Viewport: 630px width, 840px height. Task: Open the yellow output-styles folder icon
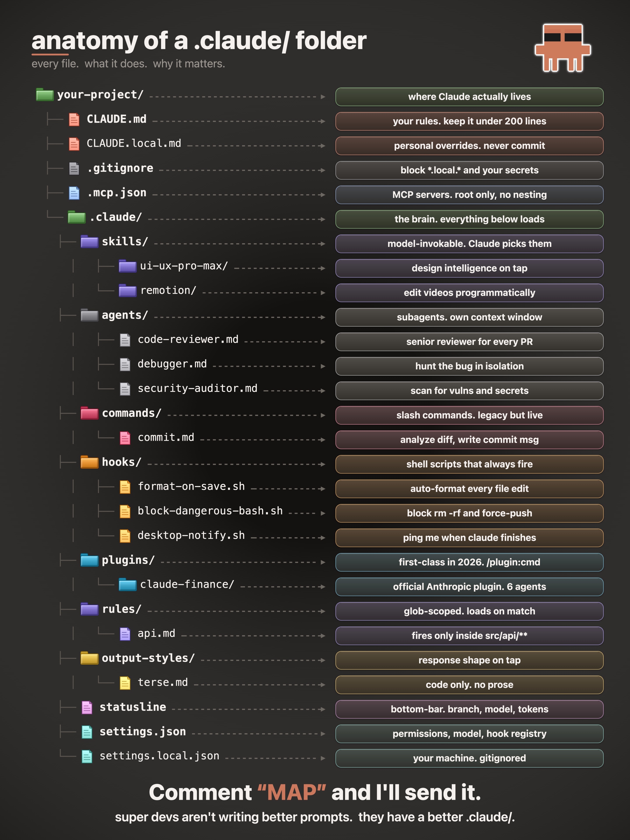90,658
